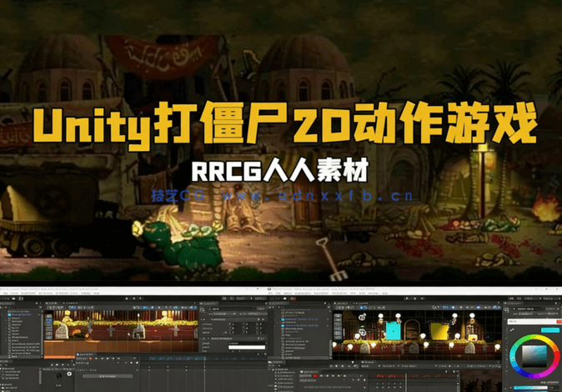The image size is (562, 392).
Task: Click left Hierarchy panel scrollbar
Action: [x=43, y=334]
